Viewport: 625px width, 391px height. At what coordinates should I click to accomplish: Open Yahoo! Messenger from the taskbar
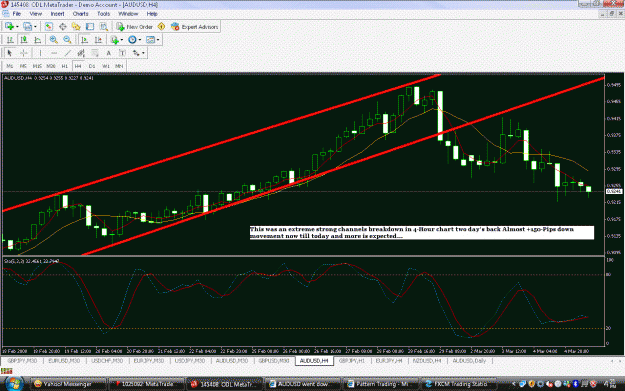[x=68, y=384]
